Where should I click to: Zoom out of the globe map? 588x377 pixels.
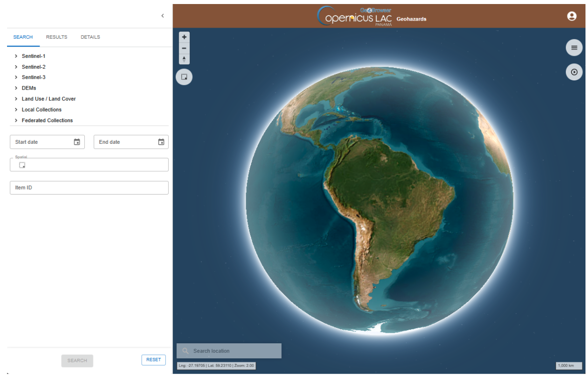tap(184, 48)
